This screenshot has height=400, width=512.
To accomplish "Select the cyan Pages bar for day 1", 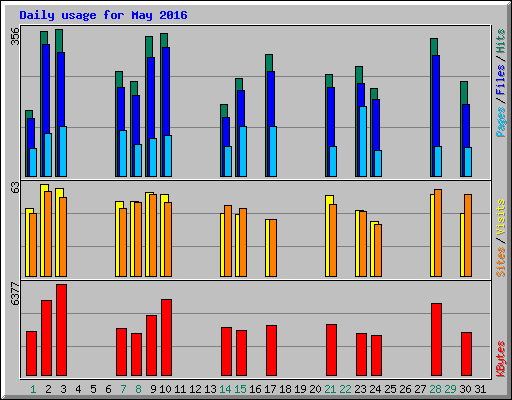I will 33,162.
